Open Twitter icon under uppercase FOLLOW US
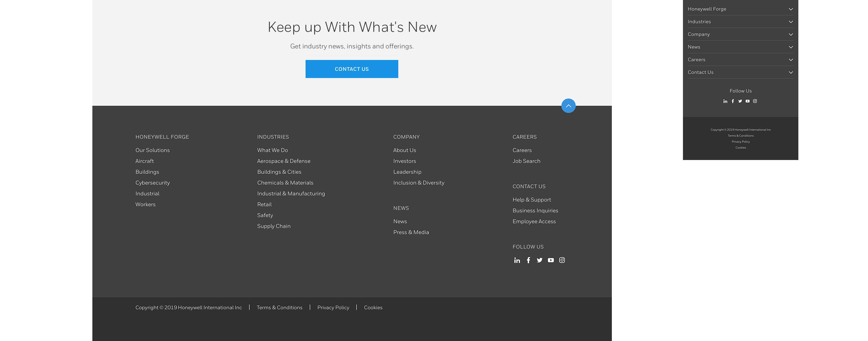 point(539,260)
